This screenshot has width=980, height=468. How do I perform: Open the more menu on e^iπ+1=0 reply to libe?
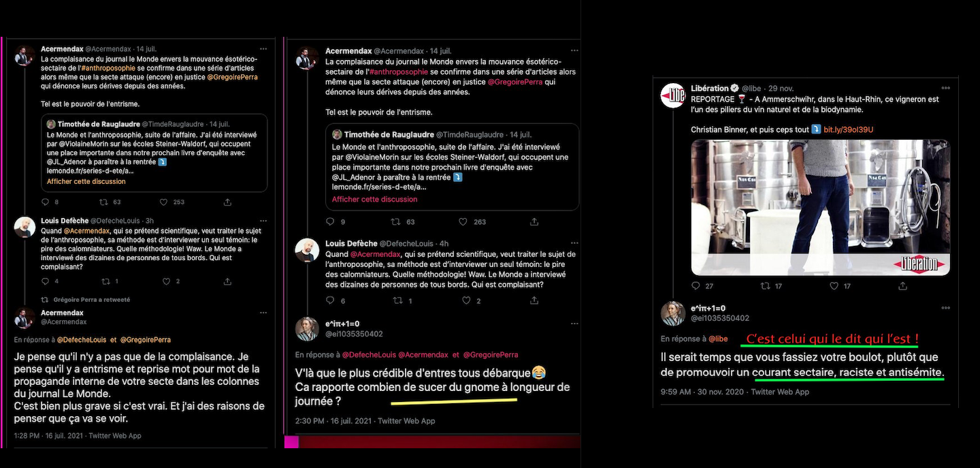945,307
